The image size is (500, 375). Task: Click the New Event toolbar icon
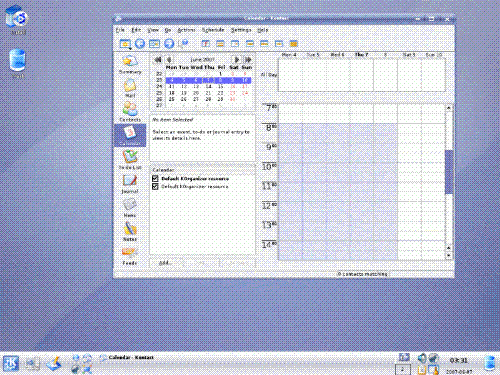(125, 43)
